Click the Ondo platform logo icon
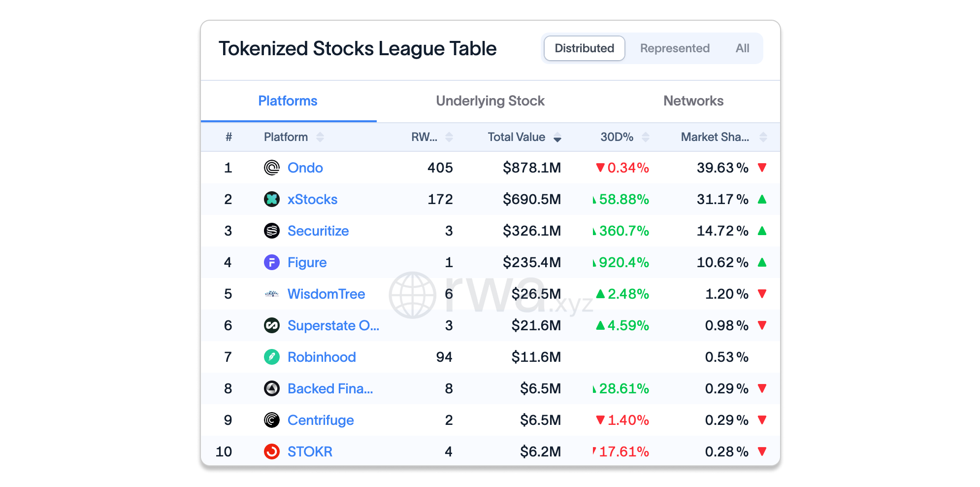 (x=271, y=168)
